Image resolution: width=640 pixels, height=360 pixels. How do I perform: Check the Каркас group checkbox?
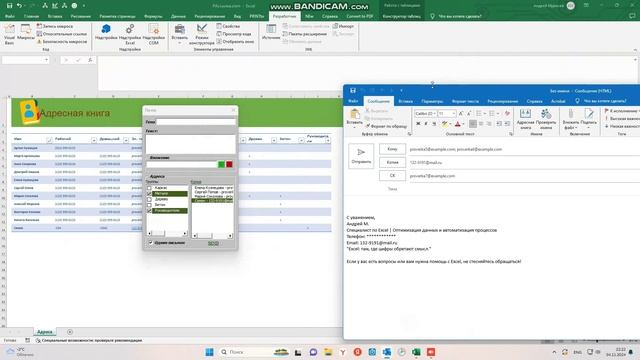[x=149, y=188]
